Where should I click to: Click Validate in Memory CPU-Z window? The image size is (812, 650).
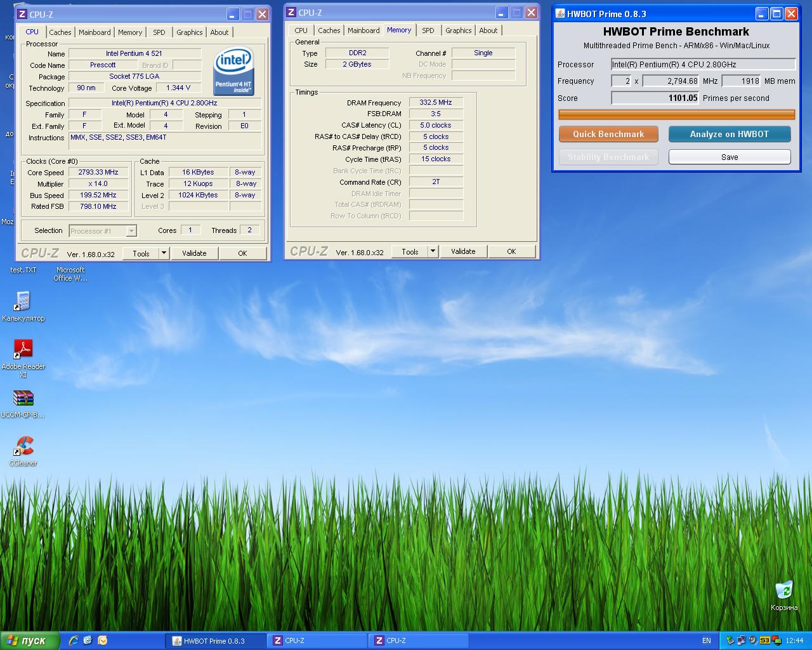(x=463, y=251)
